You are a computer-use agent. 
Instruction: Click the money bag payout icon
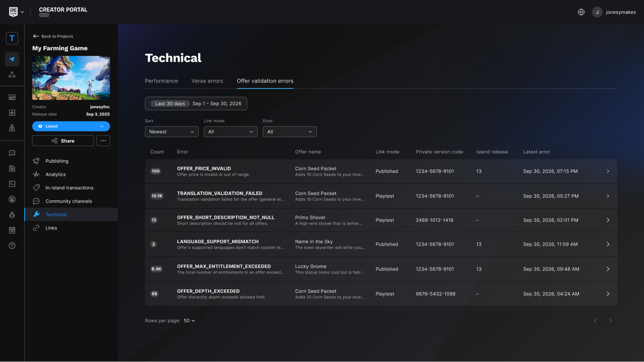click(x=12, y=128)
